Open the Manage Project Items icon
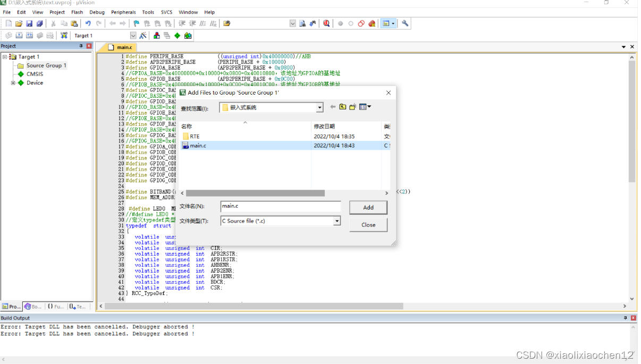This screenshot has height=364, width=641. [x=157, y=36]
